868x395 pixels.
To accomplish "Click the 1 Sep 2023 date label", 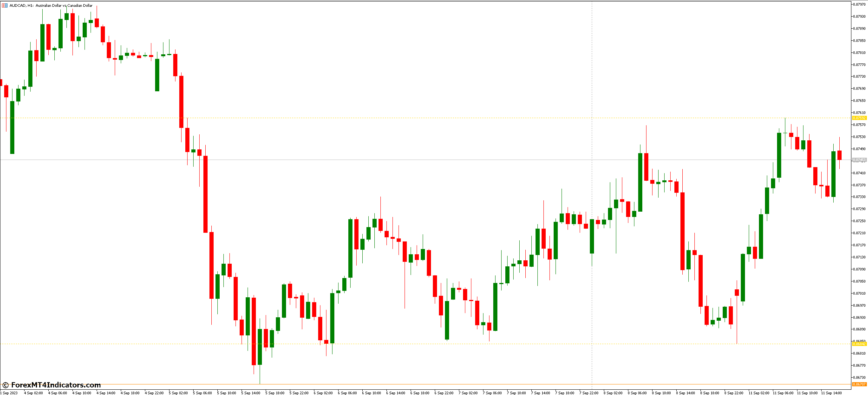I will (x=9, y=393).
